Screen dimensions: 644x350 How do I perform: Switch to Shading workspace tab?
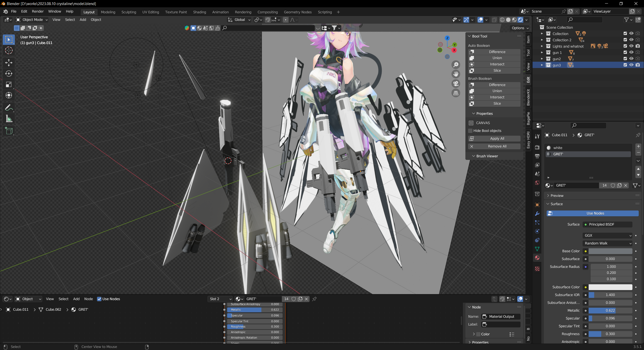[199, 12]
